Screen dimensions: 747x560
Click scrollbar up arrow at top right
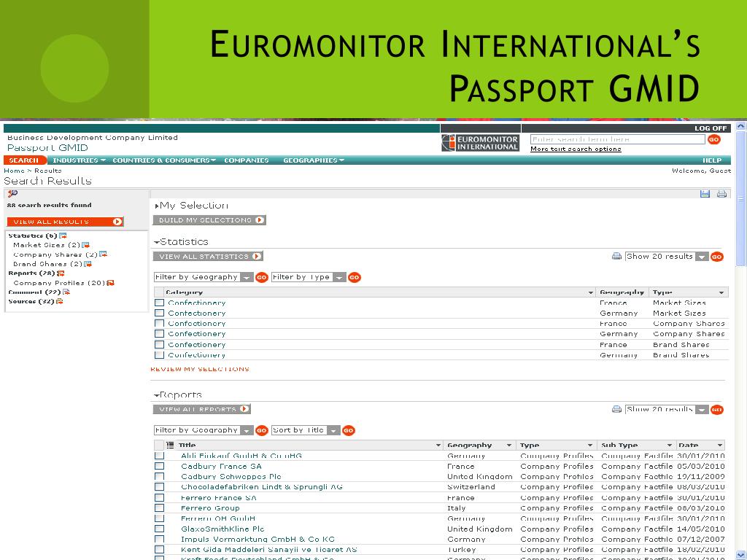pos(741,127)
